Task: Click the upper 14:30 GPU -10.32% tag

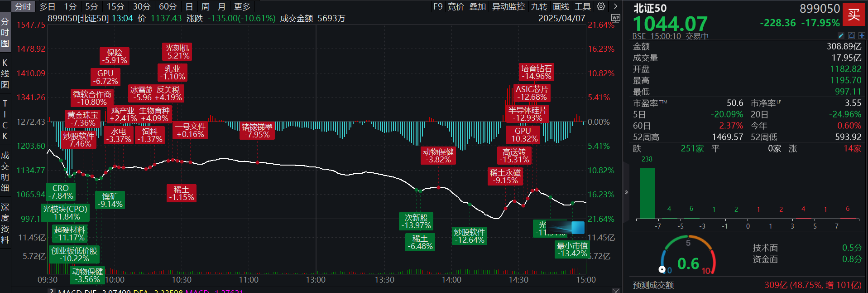Action: pyautogui.click(x=523, y=135)
